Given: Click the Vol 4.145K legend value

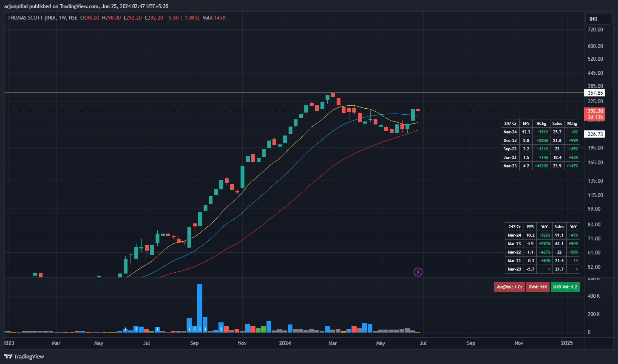Looking at the screenshot, I should [214, 18].
